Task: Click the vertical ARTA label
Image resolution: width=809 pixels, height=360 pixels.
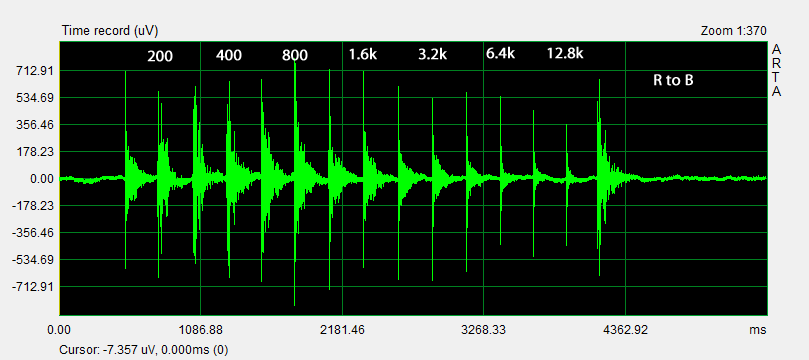Action: [776, 71]
